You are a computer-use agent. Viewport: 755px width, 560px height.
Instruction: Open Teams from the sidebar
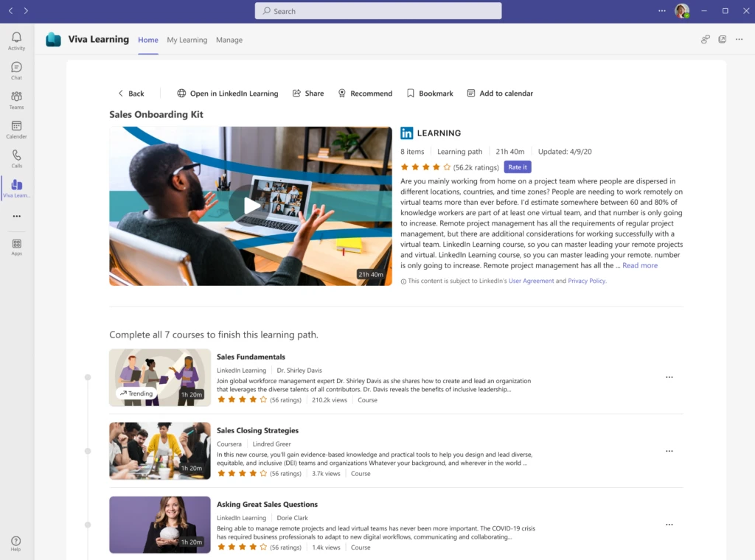pos(16,99)
